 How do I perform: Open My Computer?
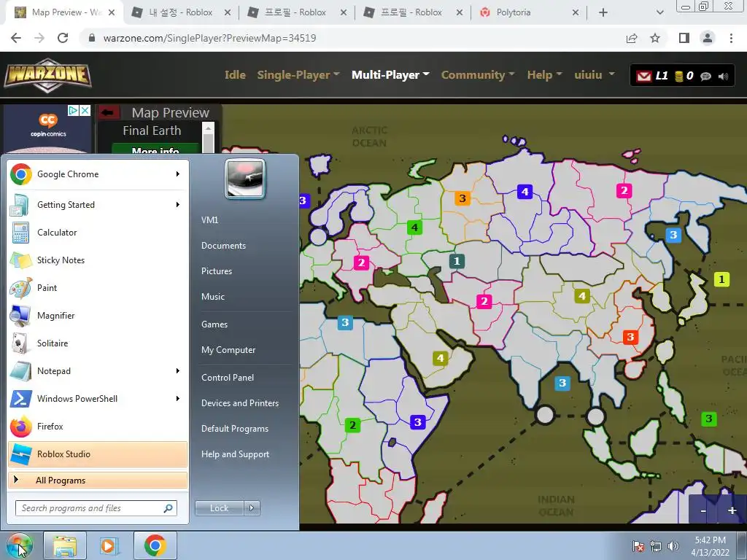(228, 350)
